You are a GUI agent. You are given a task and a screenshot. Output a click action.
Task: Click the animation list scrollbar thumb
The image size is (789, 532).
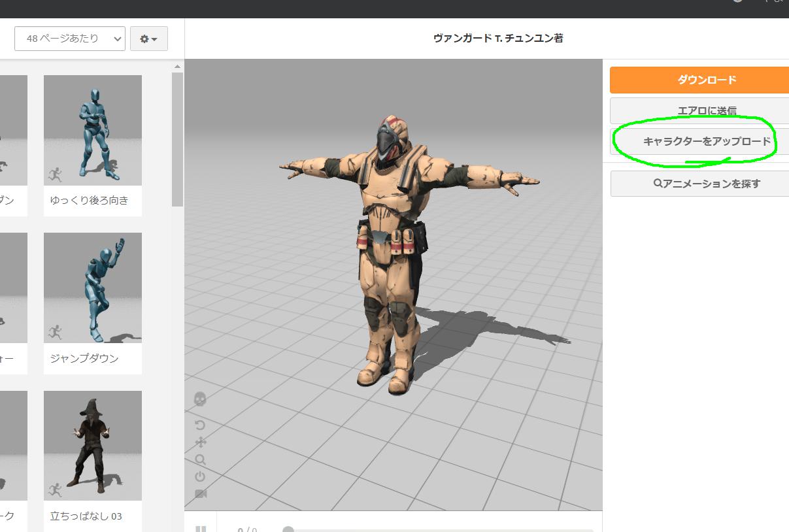177,139
